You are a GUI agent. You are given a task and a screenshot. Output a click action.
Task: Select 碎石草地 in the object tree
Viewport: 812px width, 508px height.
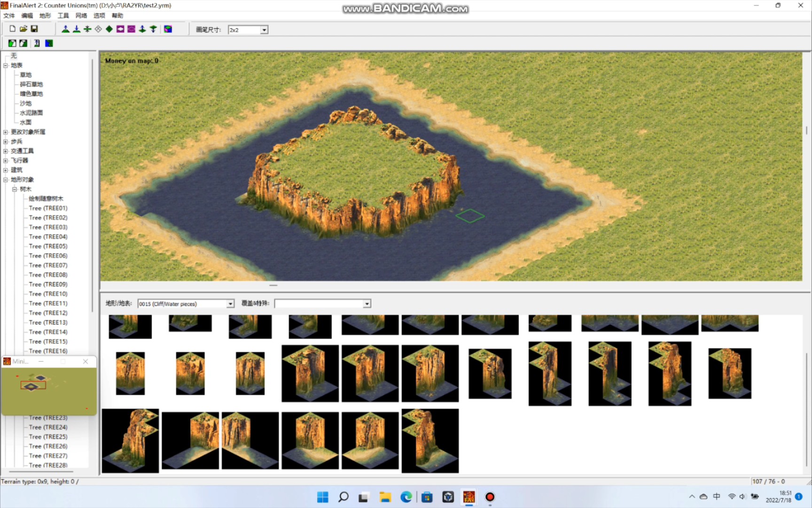[31, 84]
